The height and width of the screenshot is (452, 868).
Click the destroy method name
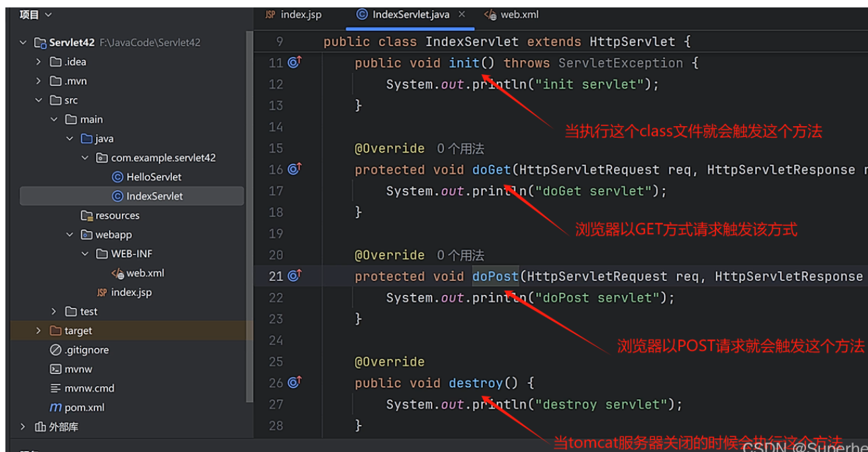tap(476, 383)
